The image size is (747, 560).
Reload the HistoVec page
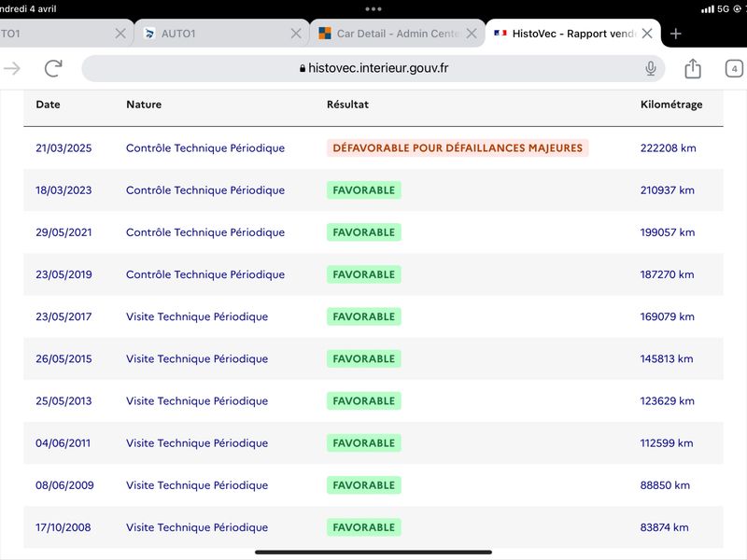coord(53,68)
